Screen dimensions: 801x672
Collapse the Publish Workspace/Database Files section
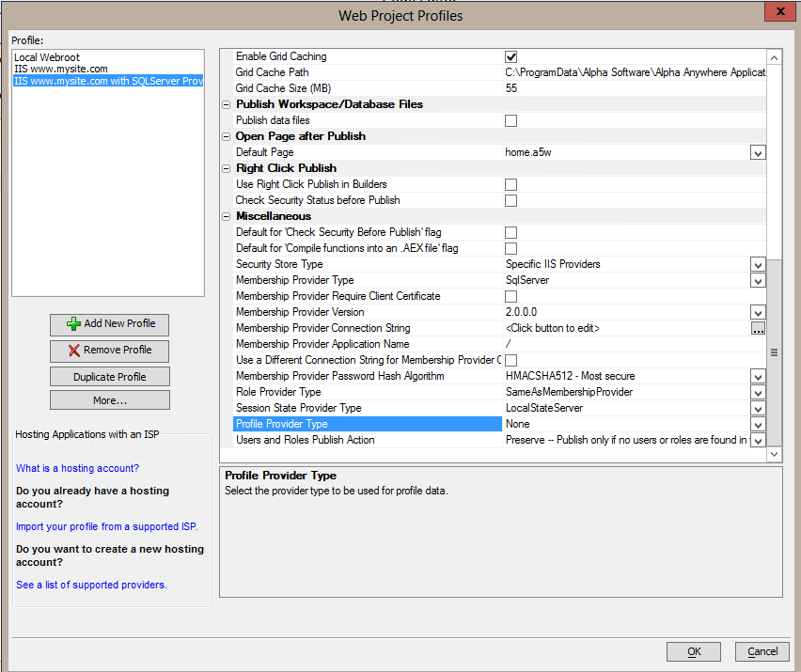tap(227, 104)
